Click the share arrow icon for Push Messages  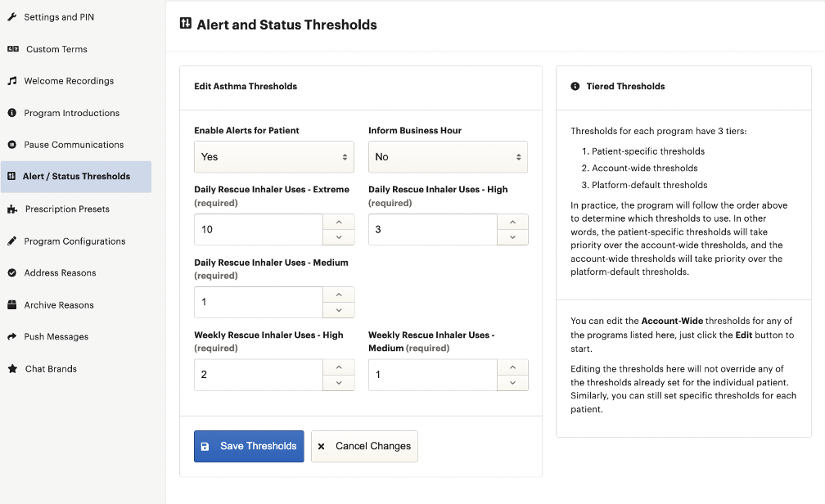(12, 337)
